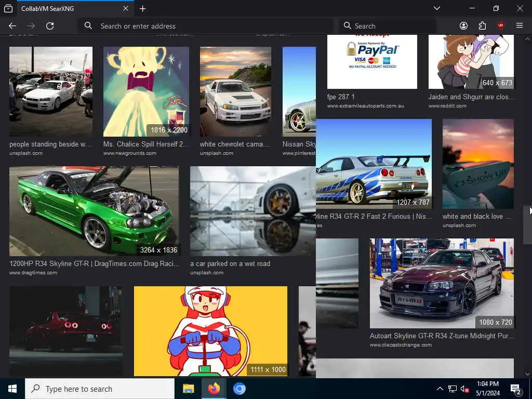Image resolution: width=532 pixels, height=399 pixels.
Task: Click the www.newgrounds.com source link
Action: (130, 153)
